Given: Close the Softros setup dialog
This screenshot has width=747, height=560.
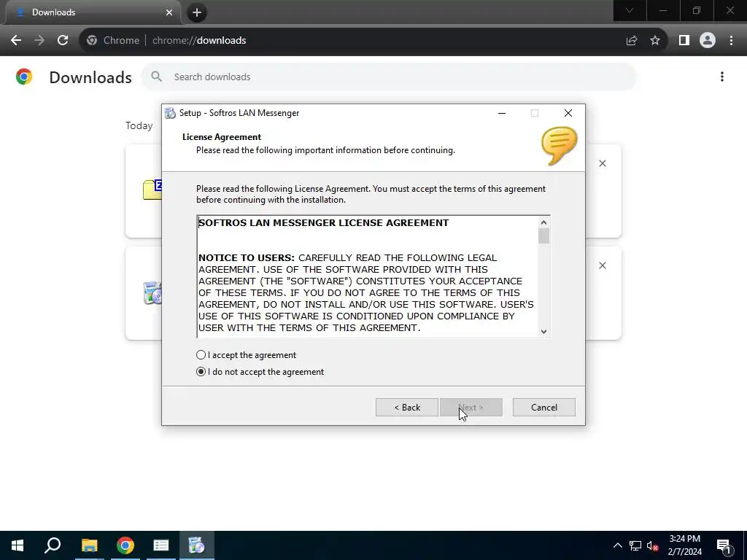Looking at the screenshot, I should 568,113.
